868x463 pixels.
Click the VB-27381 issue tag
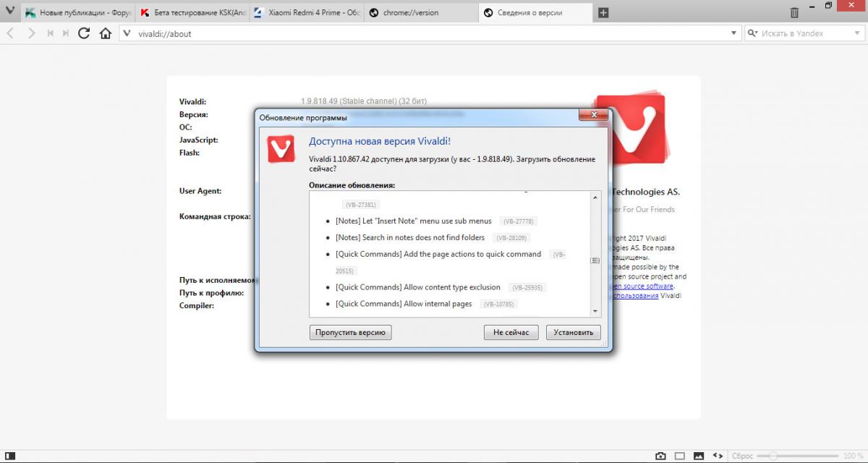click(x=361, y=205)
